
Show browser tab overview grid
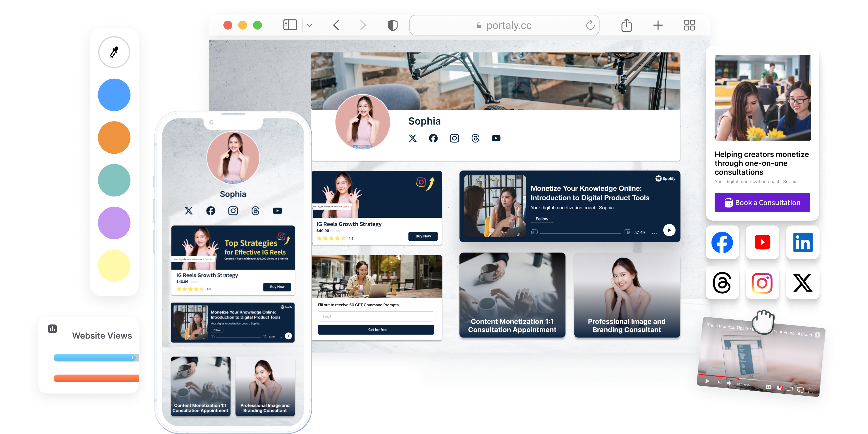click(x=689, y=25)
